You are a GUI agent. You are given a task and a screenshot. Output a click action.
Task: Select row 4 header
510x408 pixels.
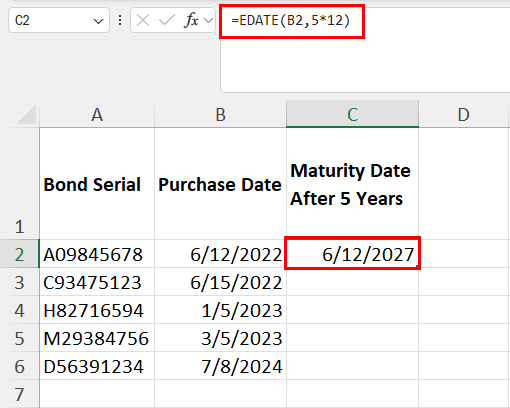19,310
